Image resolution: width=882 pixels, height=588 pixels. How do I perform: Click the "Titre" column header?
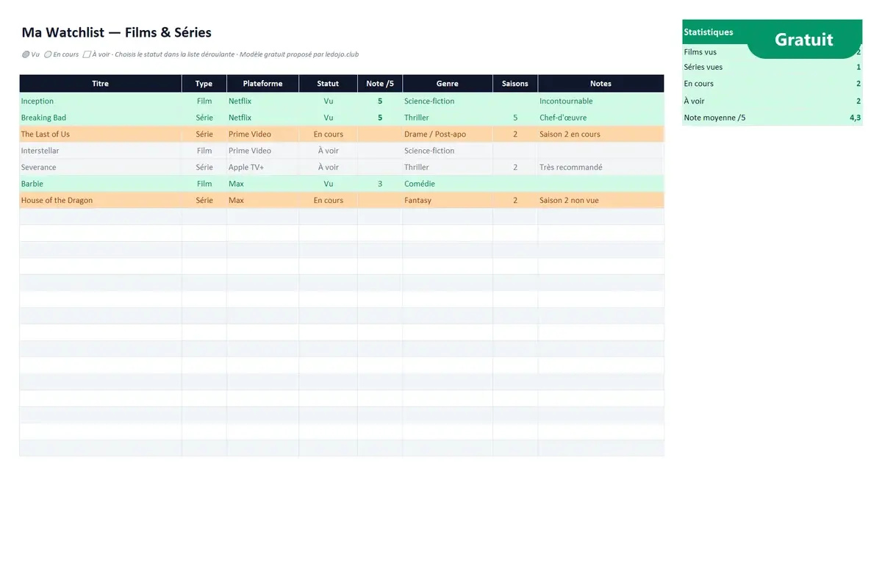[x=101, y=83]
